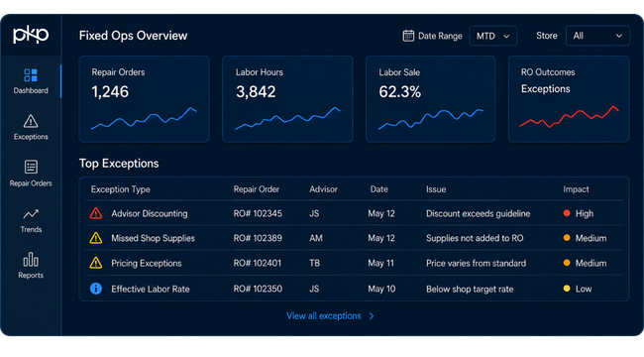Open the Repair Orders list icon in sidebar
This screenshot has height=357, width=644.
click(31, 167)
